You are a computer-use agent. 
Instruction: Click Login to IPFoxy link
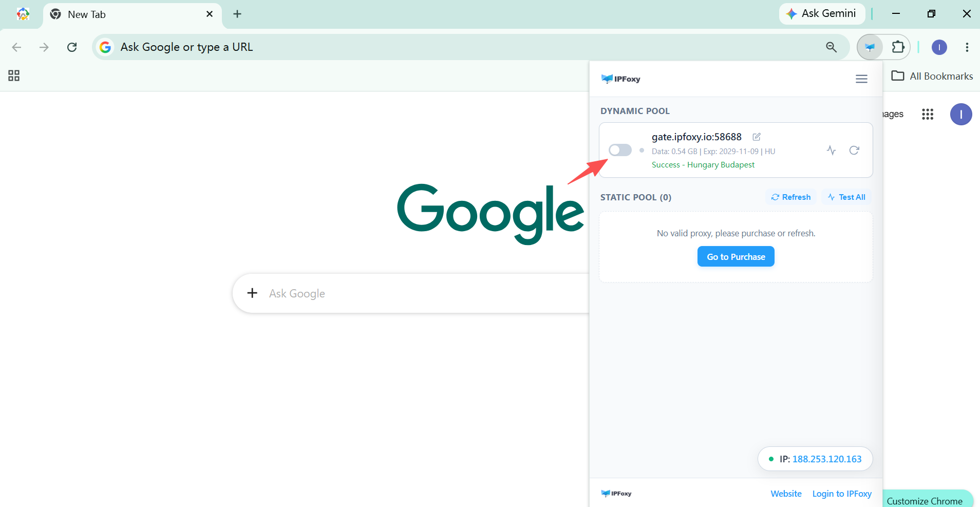[x=842, y=494]
